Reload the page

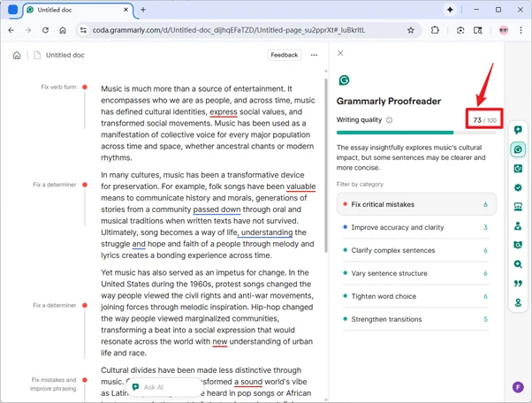click(45, 30)
